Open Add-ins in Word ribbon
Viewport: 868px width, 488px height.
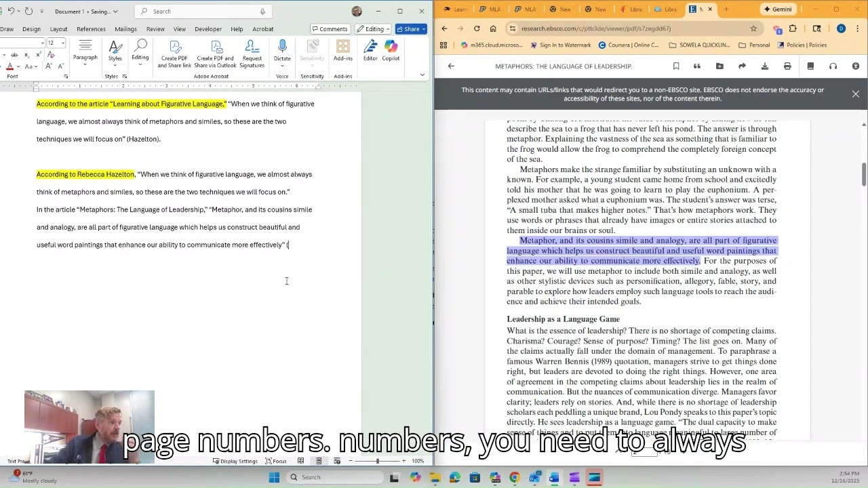tap(343, 52)
